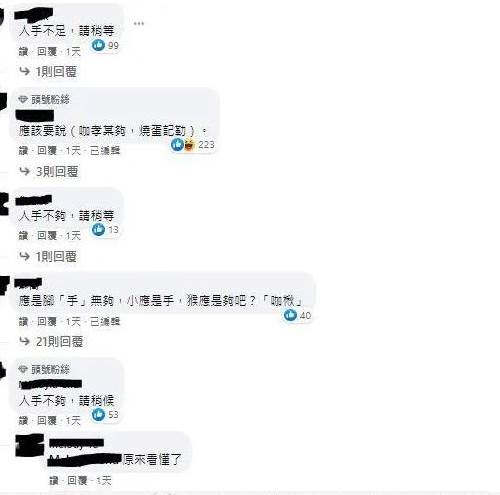Image resolution: width=500 pixels, height=495 pixels.
Task: Like the 人手不夠，請稍候 comment
Action: point(23,421)
